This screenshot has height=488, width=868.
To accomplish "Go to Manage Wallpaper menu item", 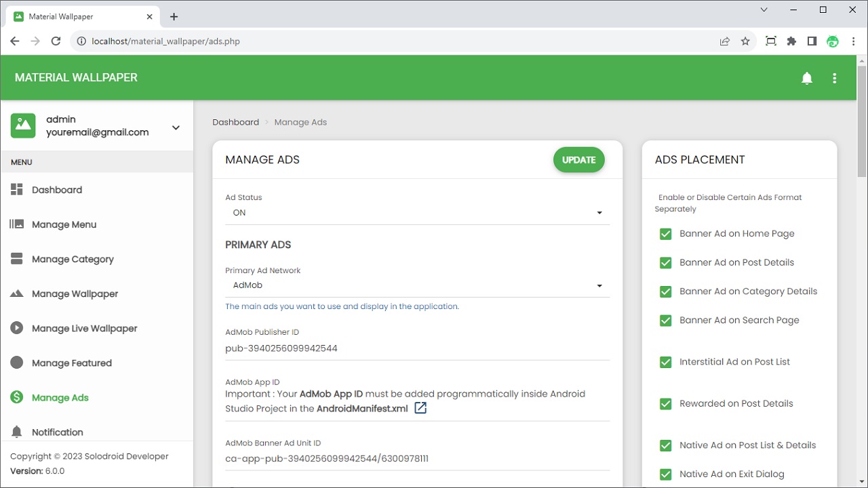I will click(x=75, y=293).
